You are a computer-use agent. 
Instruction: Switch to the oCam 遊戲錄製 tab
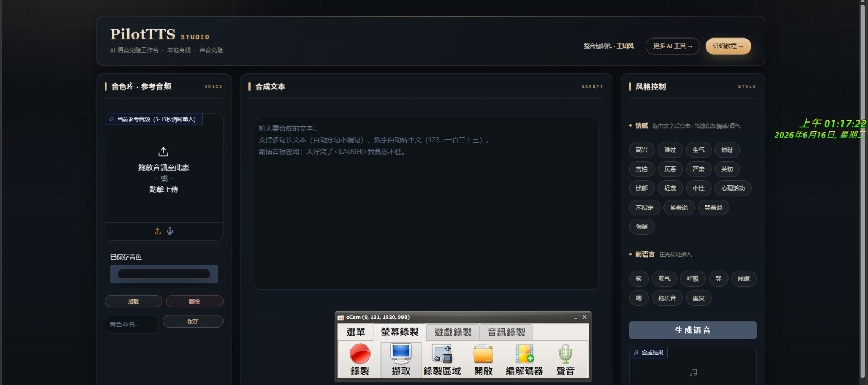pyautogui.click(x=453, y=332)
